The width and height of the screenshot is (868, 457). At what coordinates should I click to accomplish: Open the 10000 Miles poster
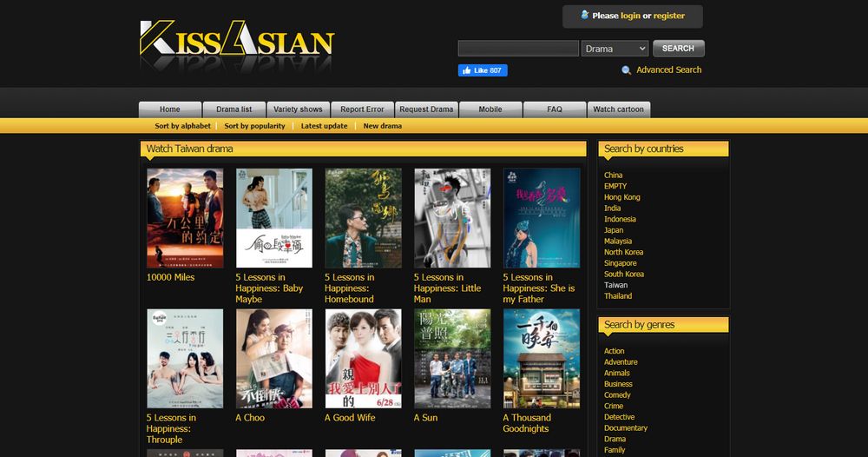point(185,218)
